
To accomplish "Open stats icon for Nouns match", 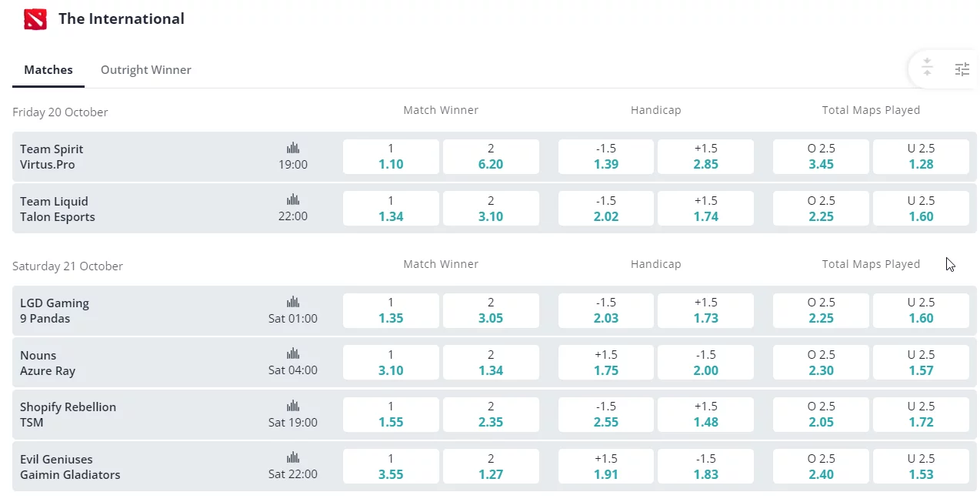I will pyautogui.click(x=293, y=354).
